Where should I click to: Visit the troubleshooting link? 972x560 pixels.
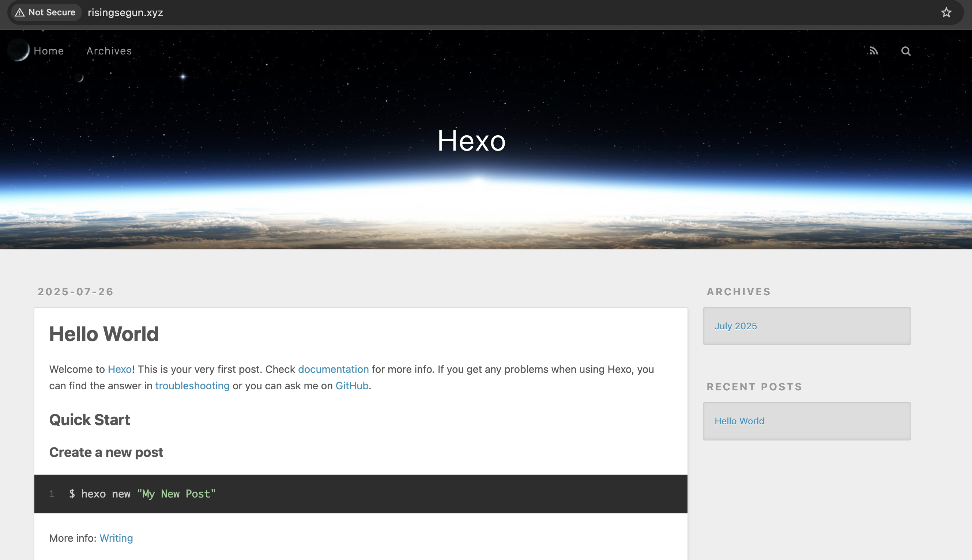pos(192,386)
